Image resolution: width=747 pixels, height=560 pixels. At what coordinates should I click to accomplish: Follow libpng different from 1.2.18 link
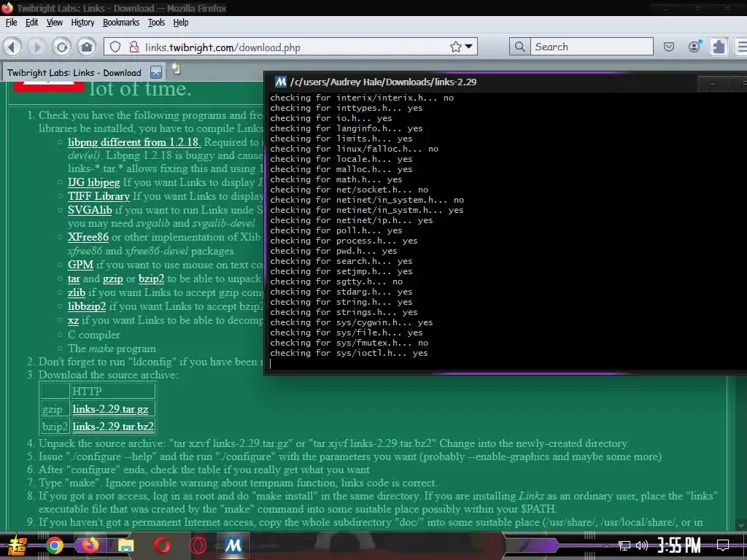click(134, 142)
